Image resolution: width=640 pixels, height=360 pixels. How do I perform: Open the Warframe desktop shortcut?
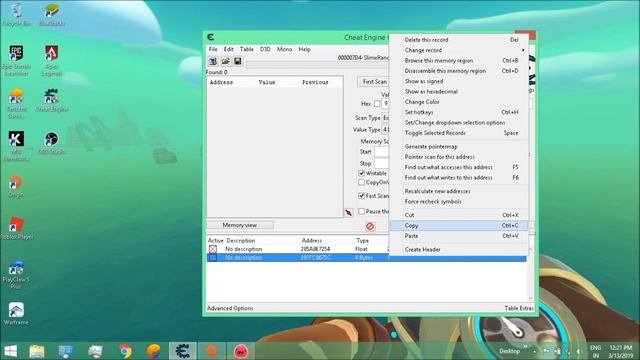[16, 313]
